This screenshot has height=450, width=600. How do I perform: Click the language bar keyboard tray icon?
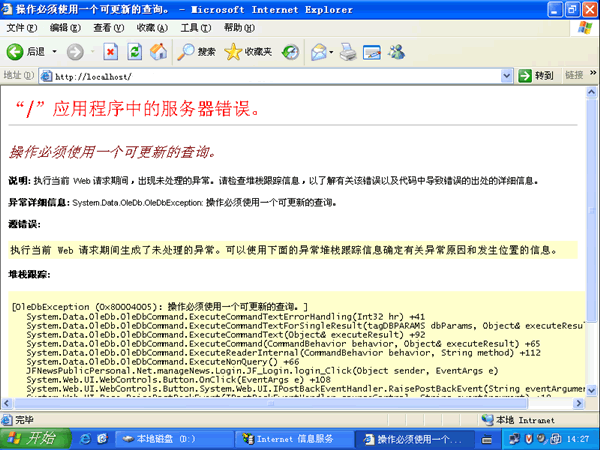coord(487,439)
